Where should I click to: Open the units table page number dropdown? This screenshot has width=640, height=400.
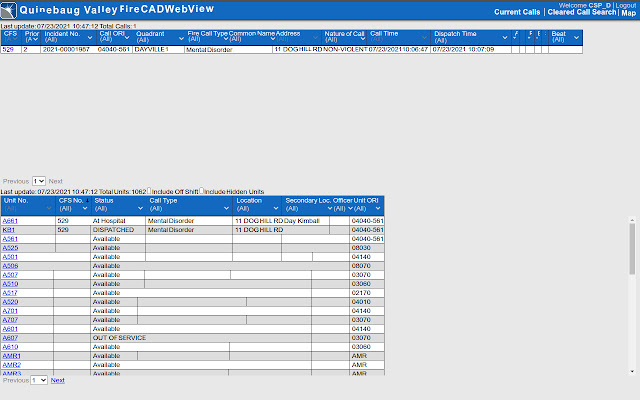tap(39, 380)
